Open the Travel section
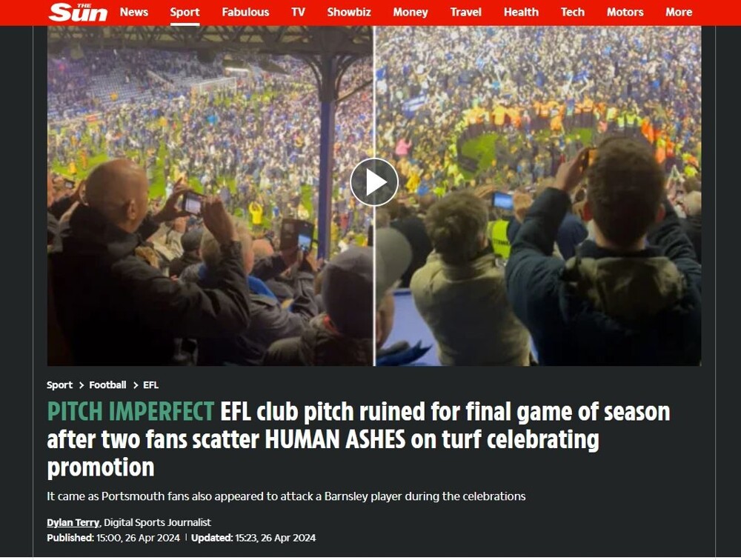 (465, 13)
